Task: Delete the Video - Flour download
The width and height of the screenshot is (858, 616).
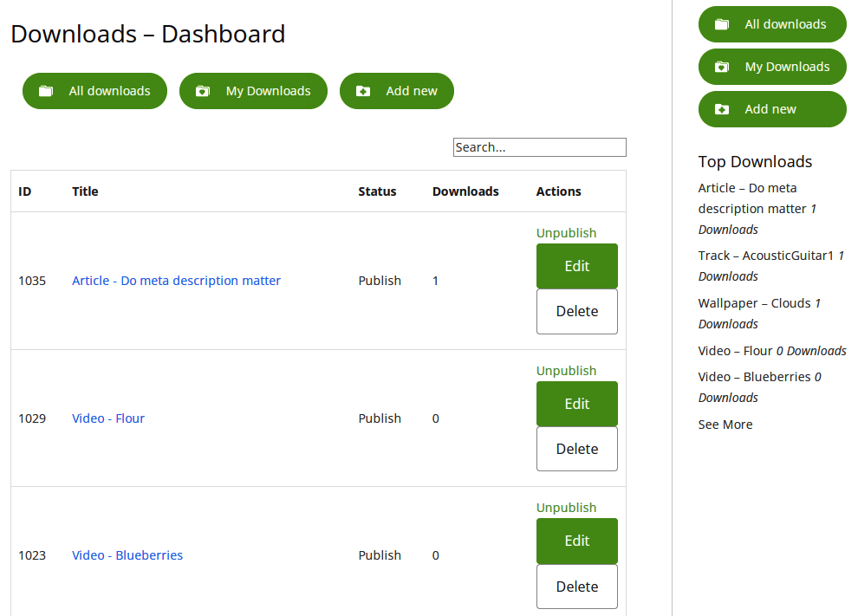Action: point(576,449)
